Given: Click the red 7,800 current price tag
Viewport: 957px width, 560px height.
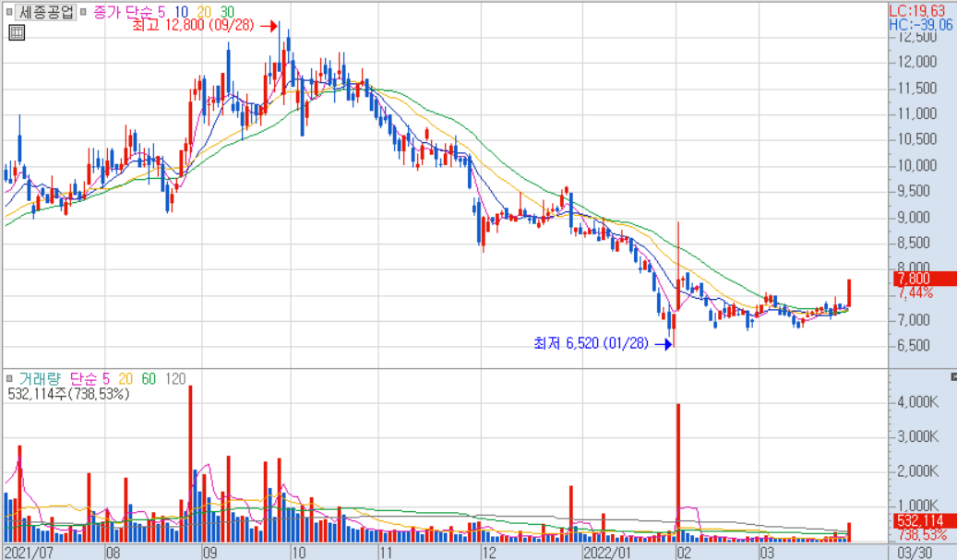Looking at the screenshot, I should (x=924, y=279).
